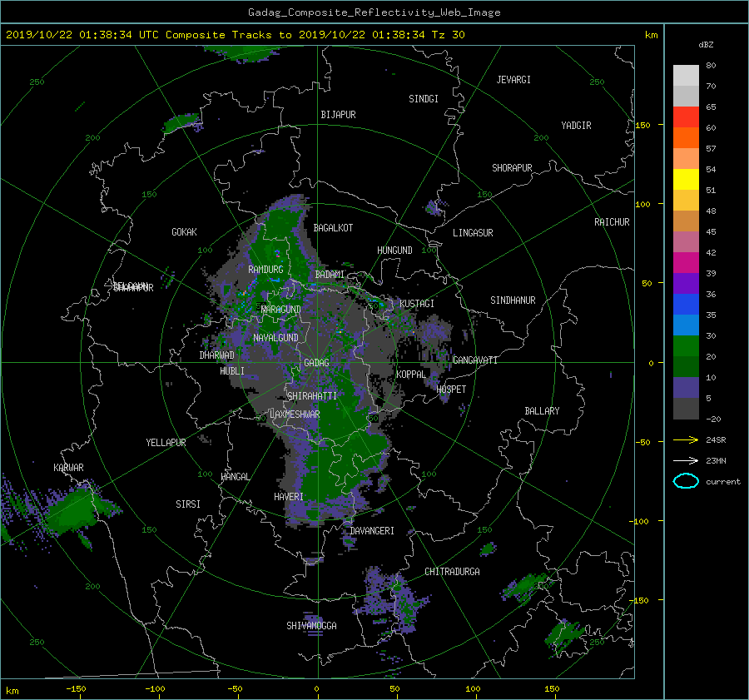Click the white 23MN arrow legend icon
Image resolution: width=749 pixels, height=700 pixels.
click(x=686, y=460)
